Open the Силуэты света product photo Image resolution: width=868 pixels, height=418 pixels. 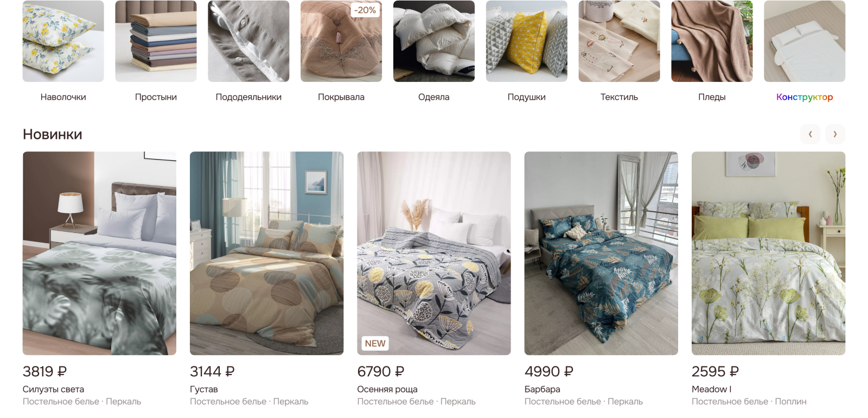[x=99, y=253]
